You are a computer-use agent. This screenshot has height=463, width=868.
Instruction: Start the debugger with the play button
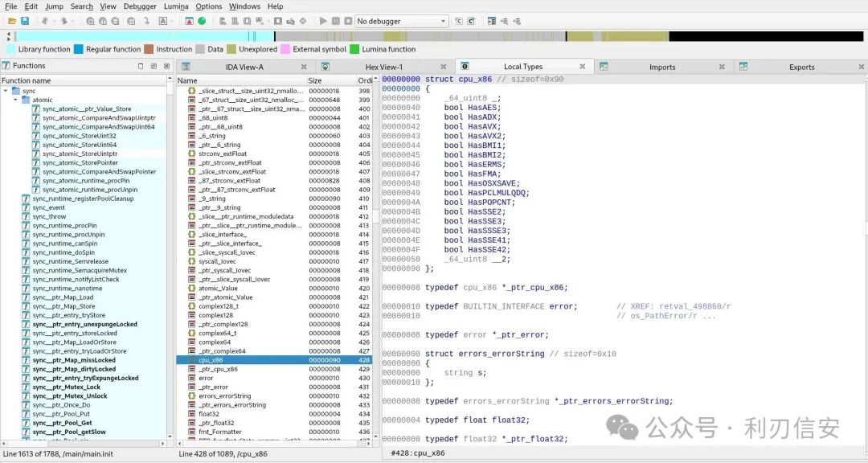323,21
